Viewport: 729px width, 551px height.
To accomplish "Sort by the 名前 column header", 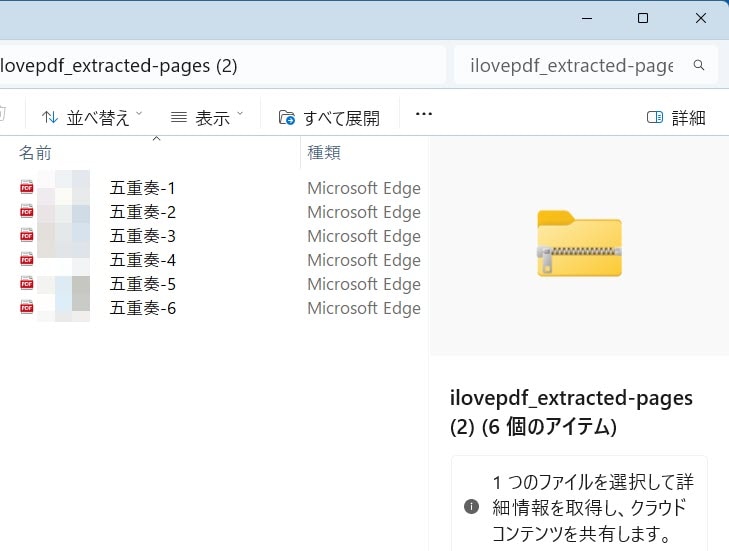I will coord(35,153).
